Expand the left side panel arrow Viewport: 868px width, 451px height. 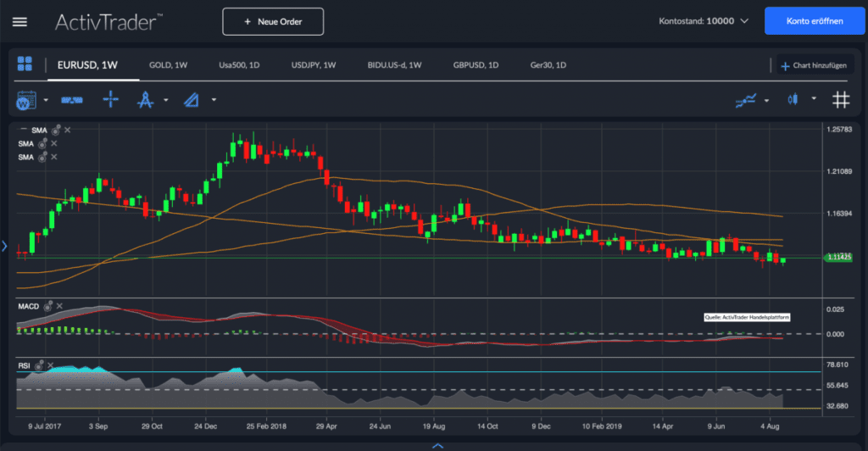(x=4, y=246)
